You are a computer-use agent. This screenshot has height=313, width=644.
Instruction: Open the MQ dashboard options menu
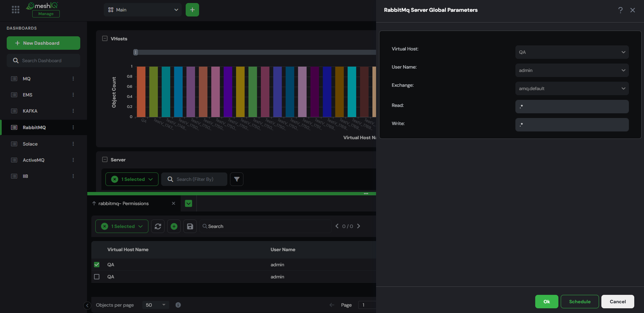[x=73, y=79]
